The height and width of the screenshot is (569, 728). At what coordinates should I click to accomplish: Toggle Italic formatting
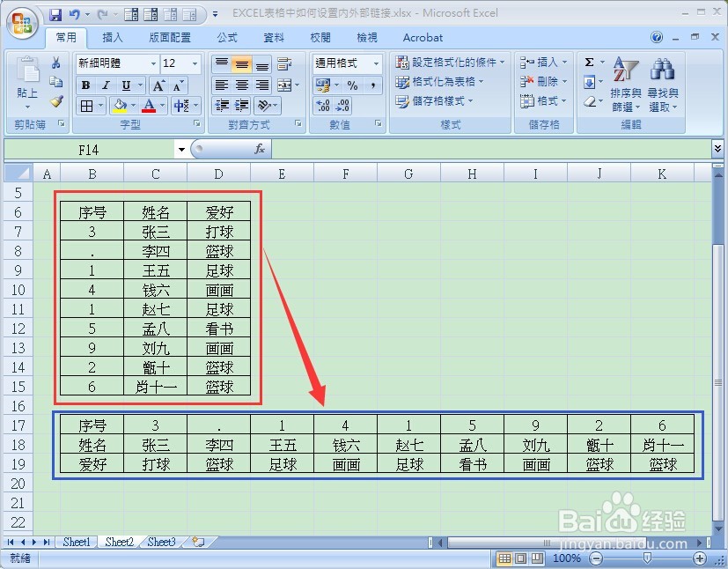coord(105,85)
